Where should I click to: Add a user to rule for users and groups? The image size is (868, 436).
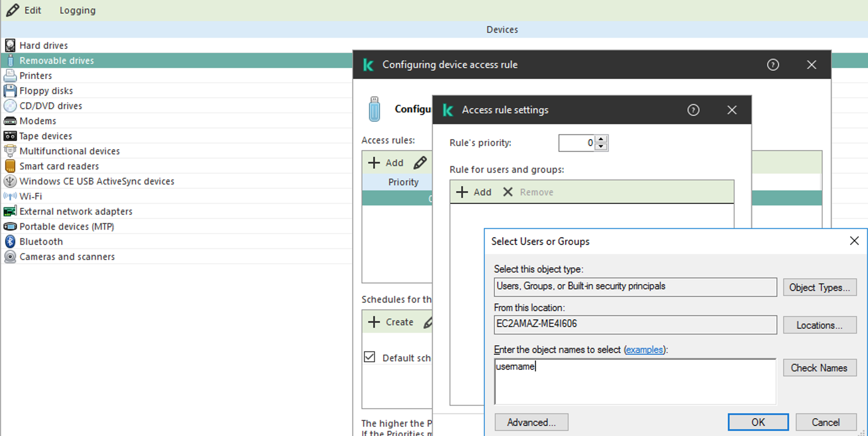[474, 192]
